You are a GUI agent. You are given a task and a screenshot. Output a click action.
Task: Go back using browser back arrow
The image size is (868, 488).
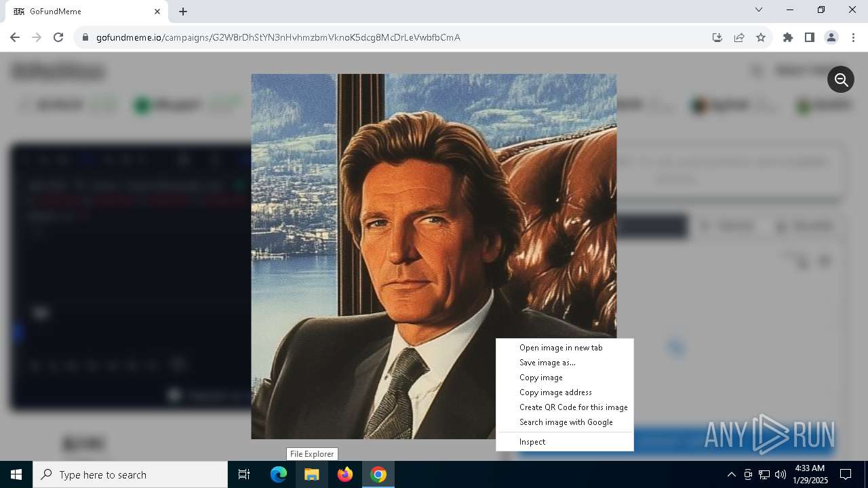click(15, 37)
